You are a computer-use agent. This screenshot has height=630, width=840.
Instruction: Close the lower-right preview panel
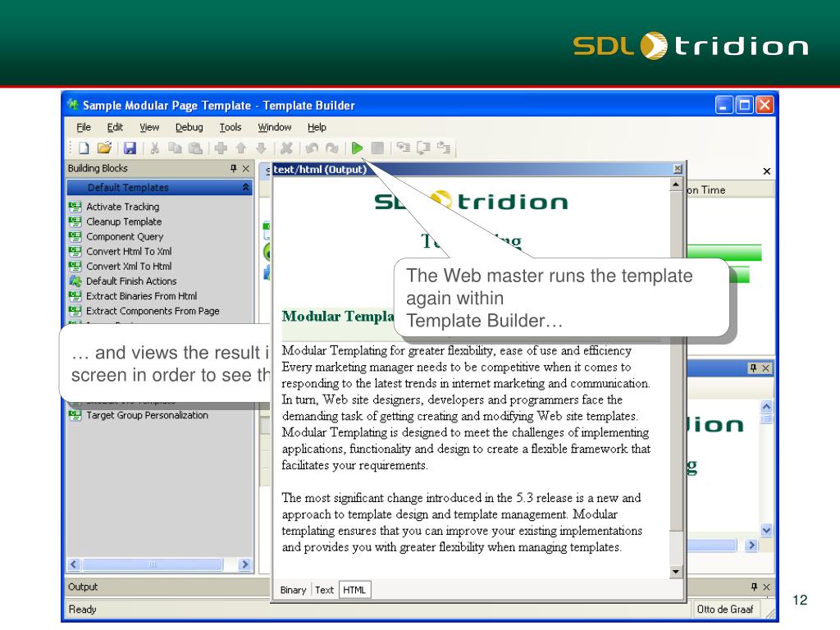(x=766, y=368)
